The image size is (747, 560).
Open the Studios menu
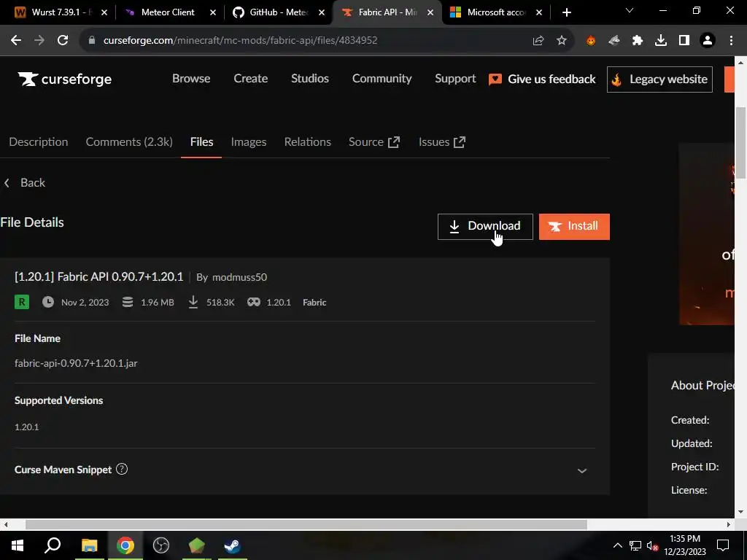(310, 79)
